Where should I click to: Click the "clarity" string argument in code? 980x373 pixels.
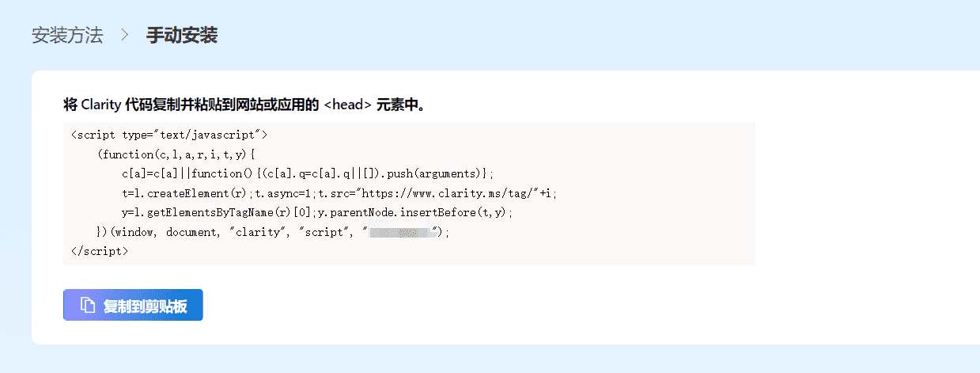click(x=257, y=233)
